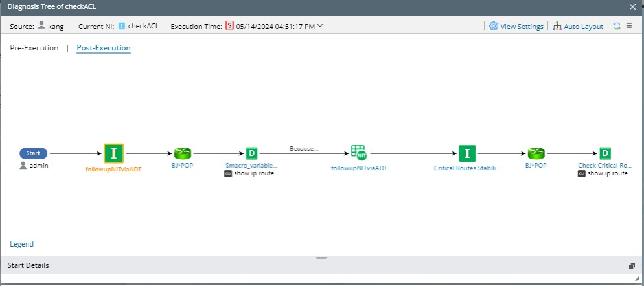Image resolution: width=644 pixels, height=286 pixels.
Task: Click the show ip route text under Check Critical
Action: pos(610,173)
